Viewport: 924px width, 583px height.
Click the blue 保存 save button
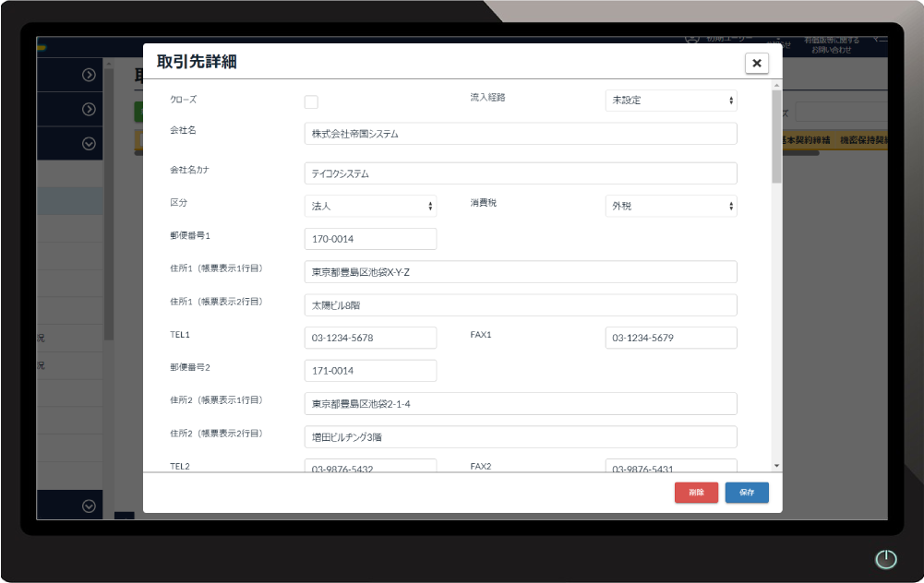coord(746,493)
